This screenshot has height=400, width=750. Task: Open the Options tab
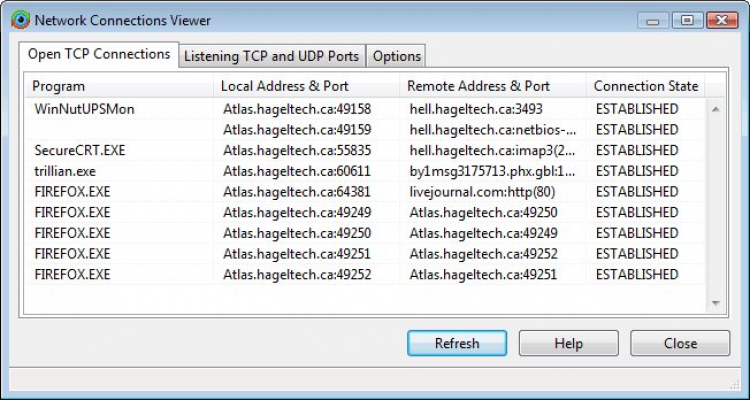coord(397,56)
